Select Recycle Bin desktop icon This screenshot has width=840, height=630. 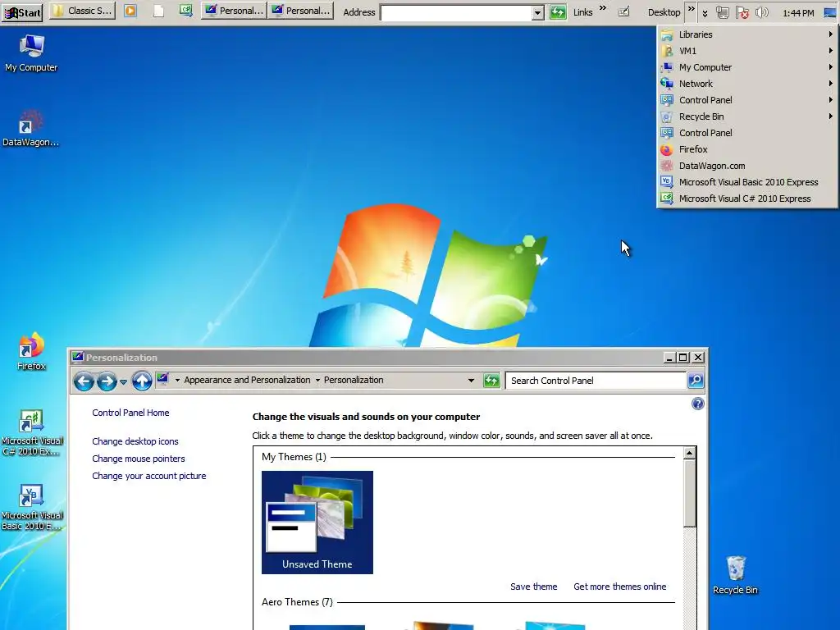click(736, 575)
